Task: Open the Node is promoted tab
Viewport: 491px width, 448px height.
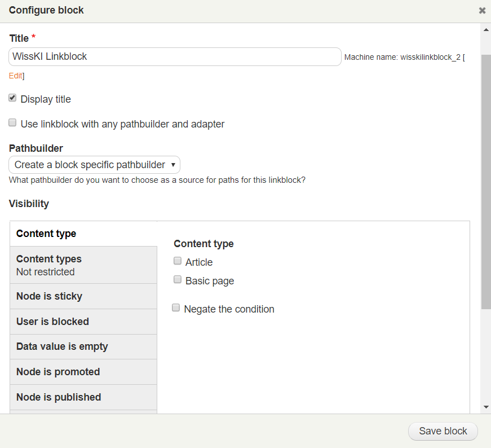Action: pyautogui.click(x=83, y=372)
